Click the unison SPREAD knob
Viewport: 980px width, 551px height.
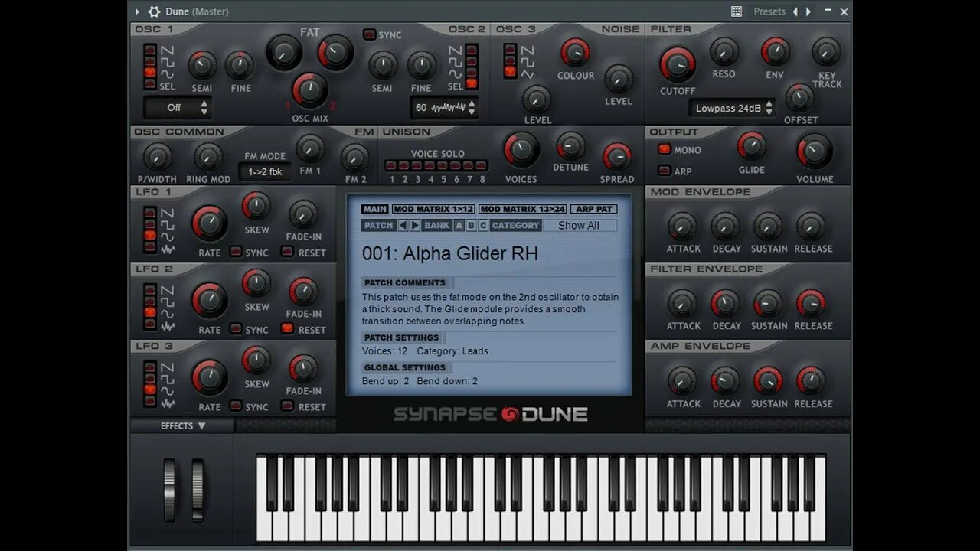click(617, 157)
